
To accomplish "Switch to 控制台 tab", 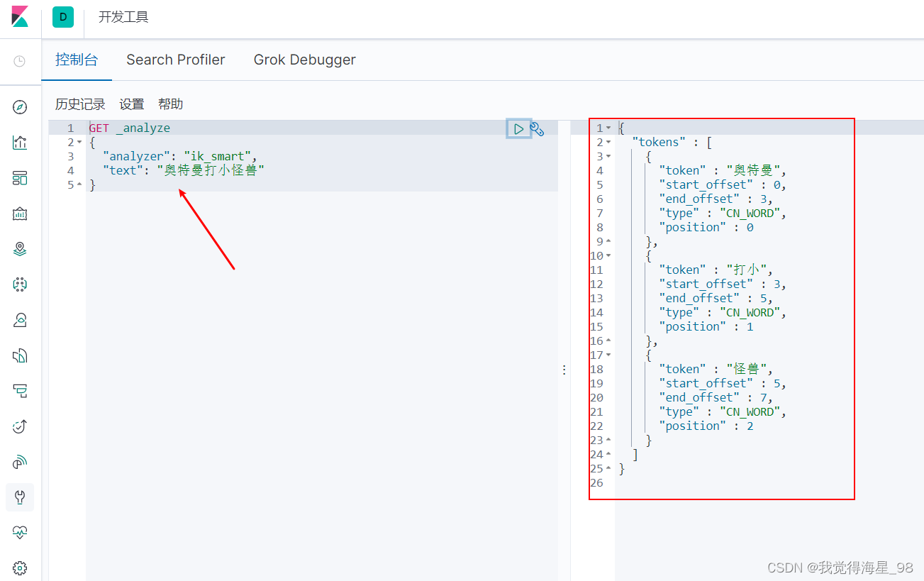I will [x=77, y=60].
